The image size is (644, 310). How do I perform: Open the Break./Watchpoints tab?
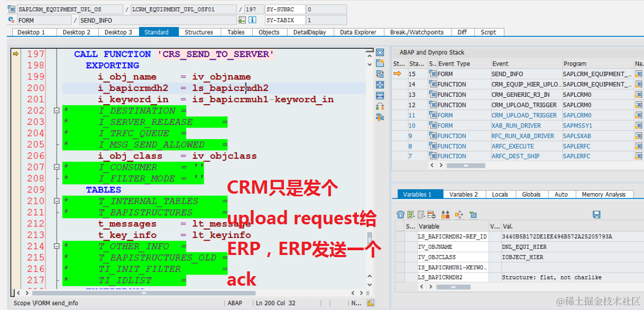(x=417, y=32)
